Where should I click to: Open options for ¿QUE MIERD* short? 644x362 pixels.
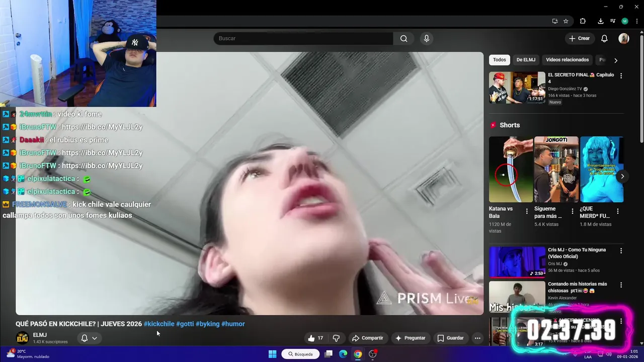[618, 211]
